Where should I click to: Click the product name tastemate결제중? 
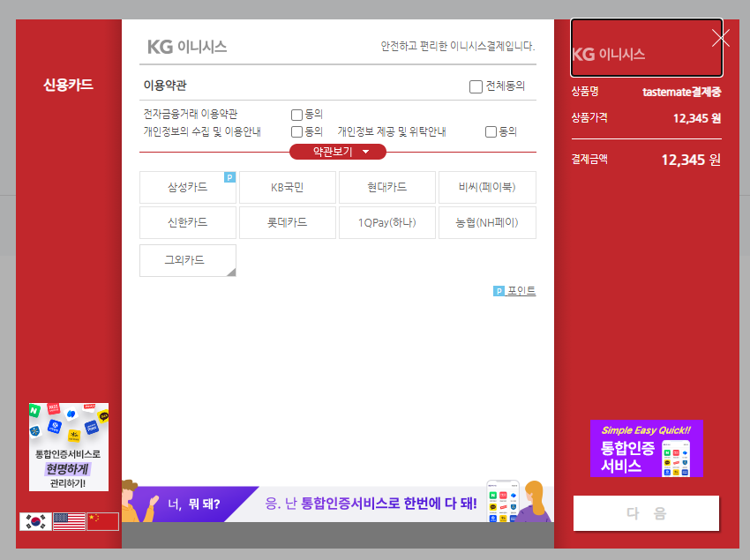681,92
